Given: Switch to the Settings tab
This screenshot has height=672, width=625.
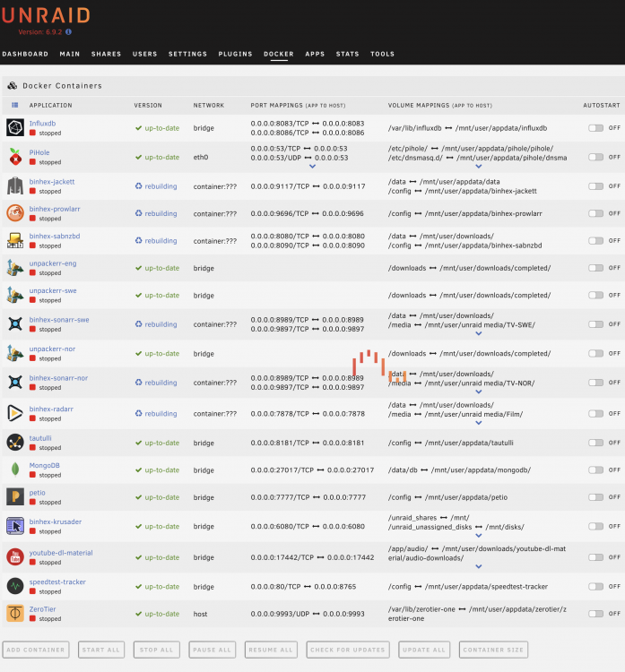Looking at the screenshot, I should 188,54.
